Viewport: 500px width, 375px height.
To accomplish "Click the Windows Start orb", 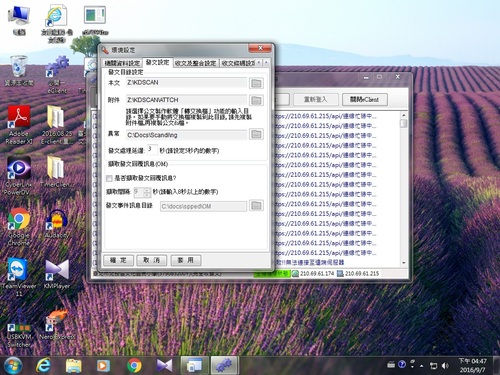I will 13,366.
